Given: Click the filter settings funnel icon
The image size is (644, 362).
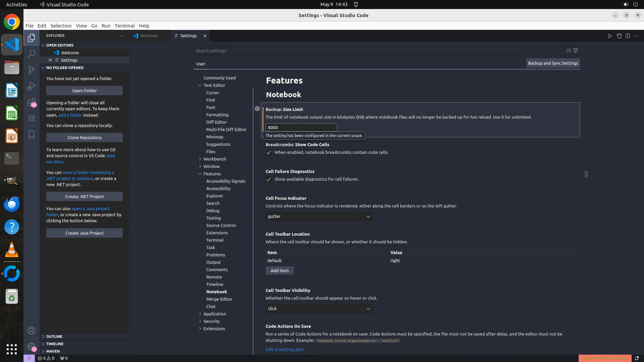Looking at the screenshot, I should pos(576,51).
